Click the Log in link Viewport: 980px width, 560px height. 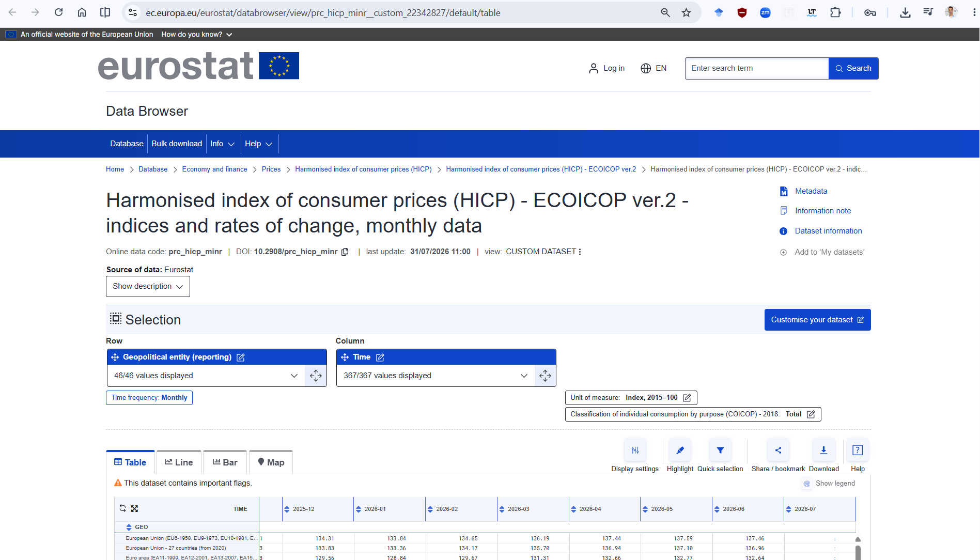pos(606,68)
